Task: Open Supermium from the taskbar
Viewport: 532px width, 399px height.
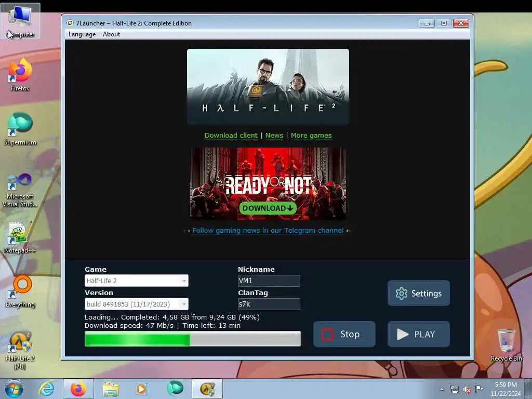Action: [175, 389]
